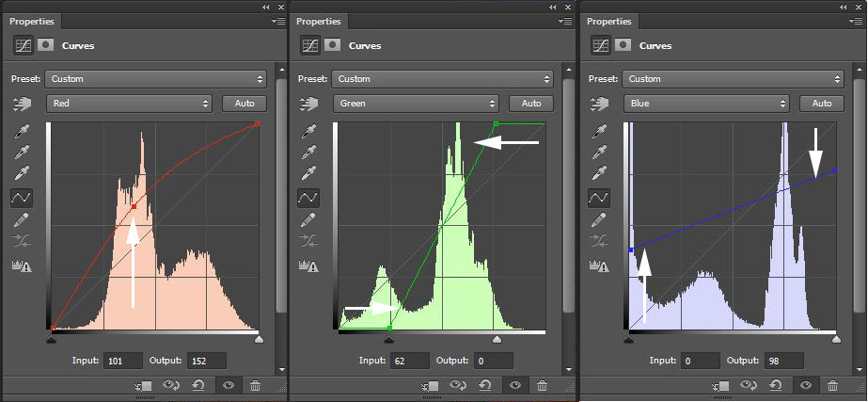Image resolution: width=868 pixels, height=402 pixels.
Task: Click the mask icon in Green curves panel
Action: [x=332, y=44]
